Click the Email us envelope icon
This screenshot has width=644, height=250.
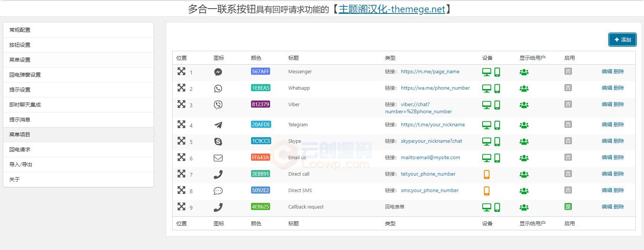pyautogui.click(x=218, y=158)
